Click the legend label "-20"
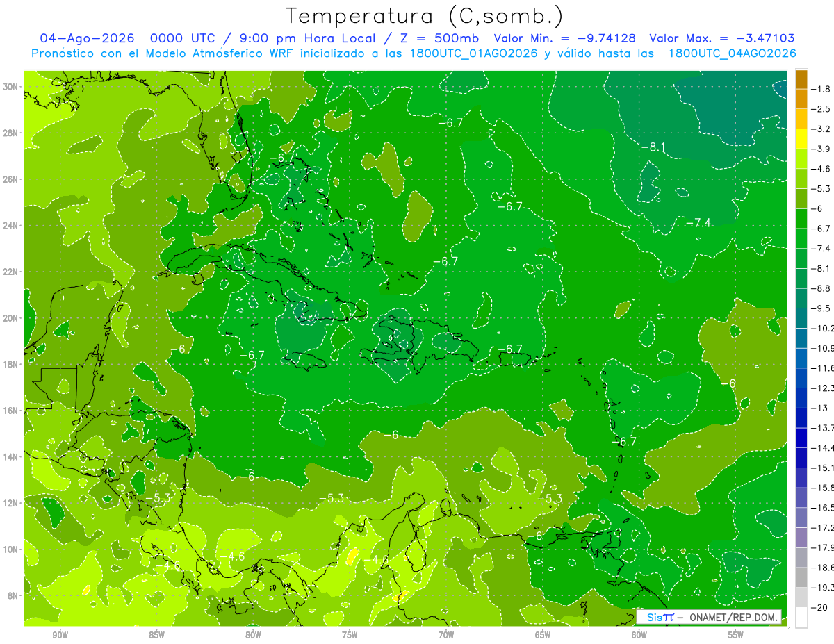The image size is (834, 644). [x=819, y=607]
